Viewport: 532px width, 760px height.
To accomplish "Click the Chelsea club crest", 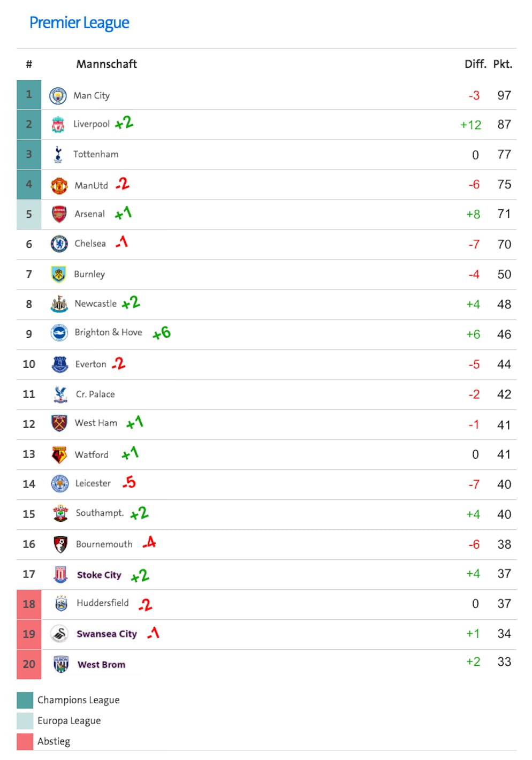I will 59,244.
